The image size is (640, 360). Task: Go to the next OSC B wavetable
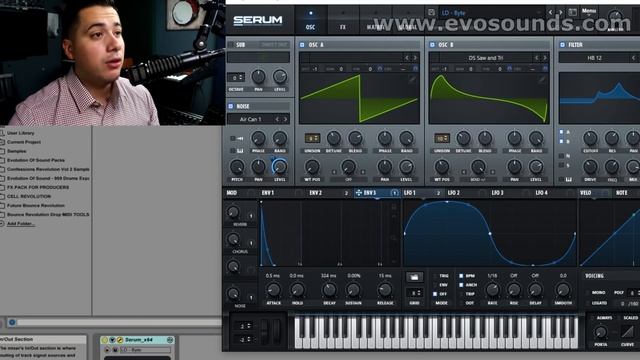[x=545, y=58]
